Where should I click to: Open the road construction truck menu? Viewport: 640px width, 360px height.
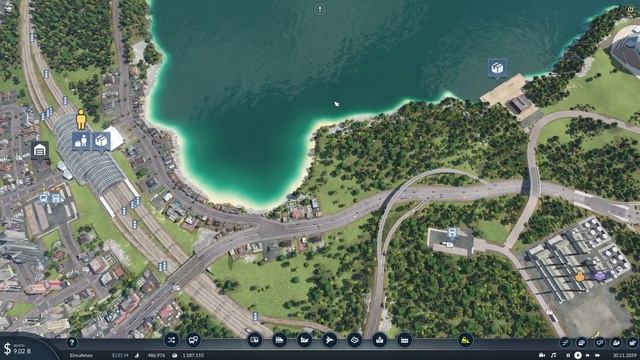[254, 340]
